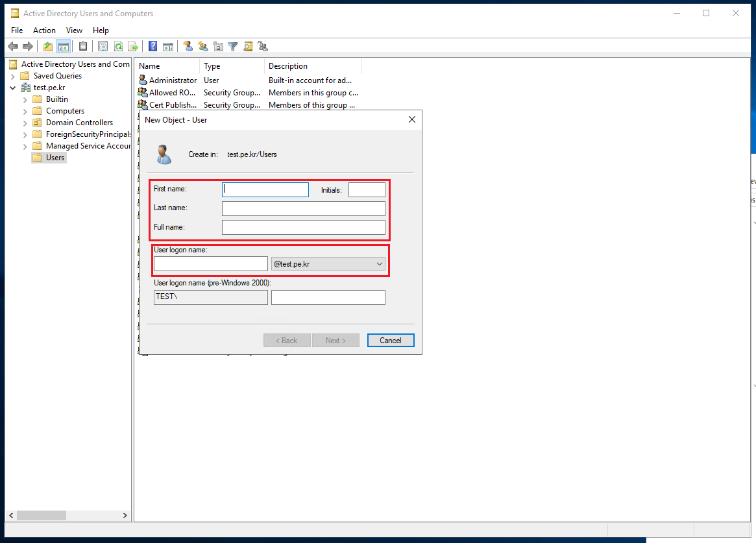Sort list by Description column header
This screenshot has width=756, height=543.
pyautogui.click(x=313, y=66)
